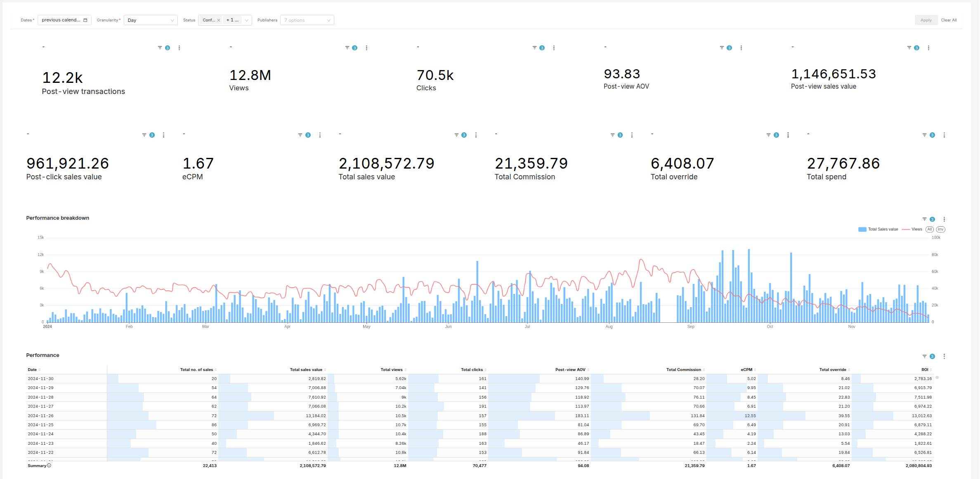Toggle Total Sales value legend series
980x479 pixels.
coord(878,230)
